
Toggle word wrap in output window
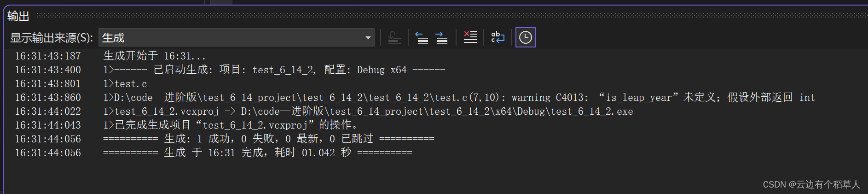click(498, 37)
